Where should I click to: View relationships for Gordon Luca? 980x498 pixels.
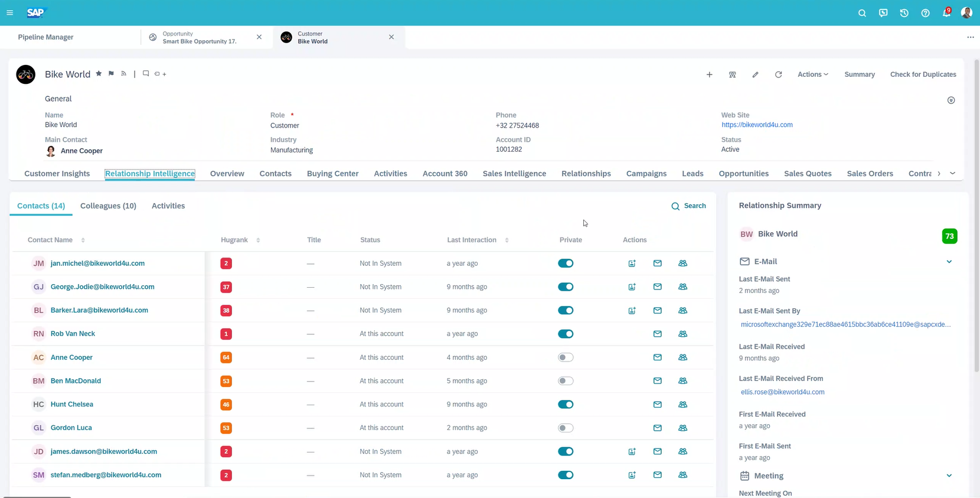[x=683, y=428]
